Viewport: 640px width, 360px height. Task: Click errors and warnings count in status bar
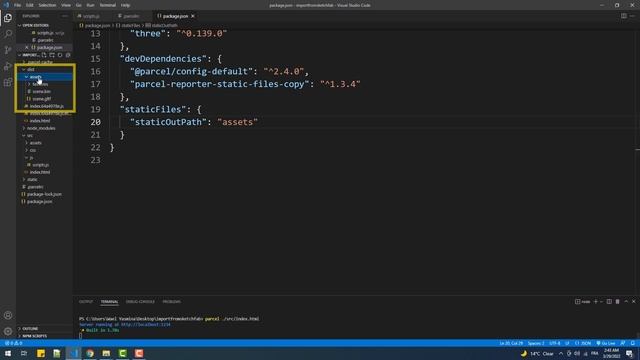(x=13, y=343)
